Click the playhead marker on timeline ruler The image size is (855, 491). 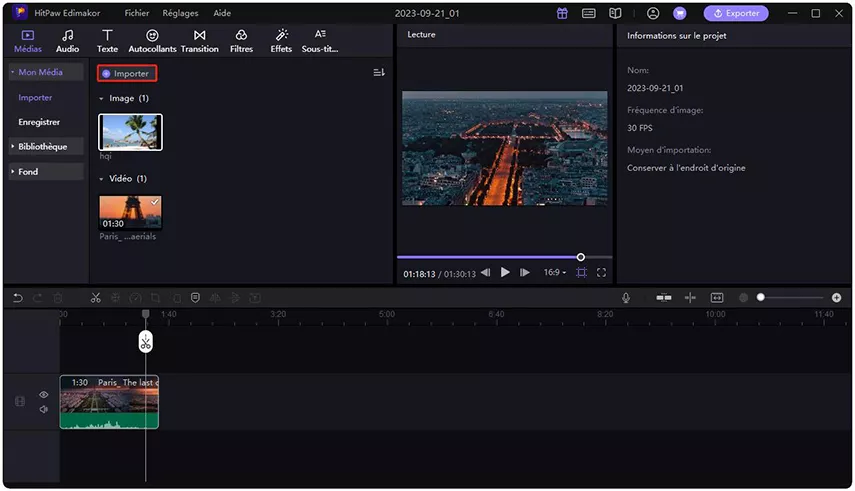146,314
